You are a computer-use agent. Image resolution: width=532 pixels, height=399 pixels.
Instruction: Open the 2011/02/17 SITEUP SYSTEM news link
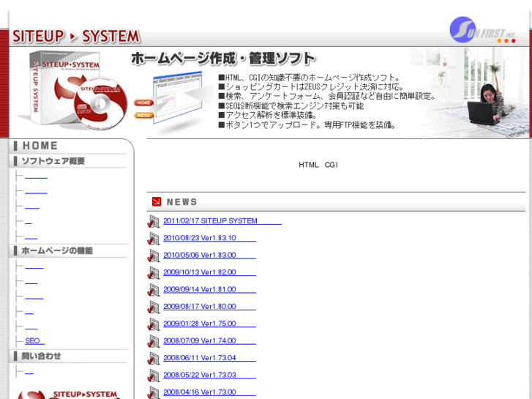click(x=222, y=220)
